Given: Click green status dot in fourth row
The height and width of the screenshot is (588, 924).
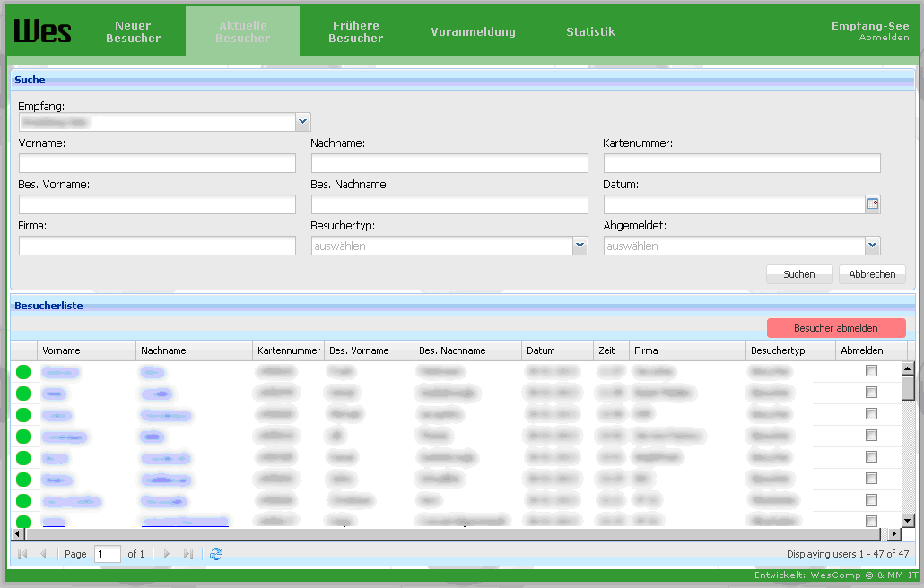Looking at the screenshot, I should click(x=23, y=437).
